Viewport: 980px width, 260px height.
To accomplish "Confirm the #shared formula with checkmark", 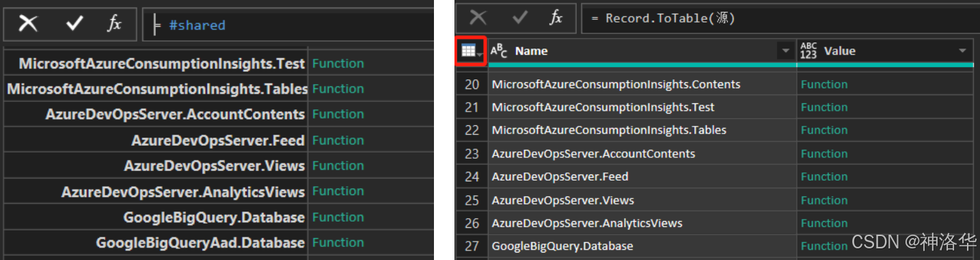I will (x=74, y=24).
